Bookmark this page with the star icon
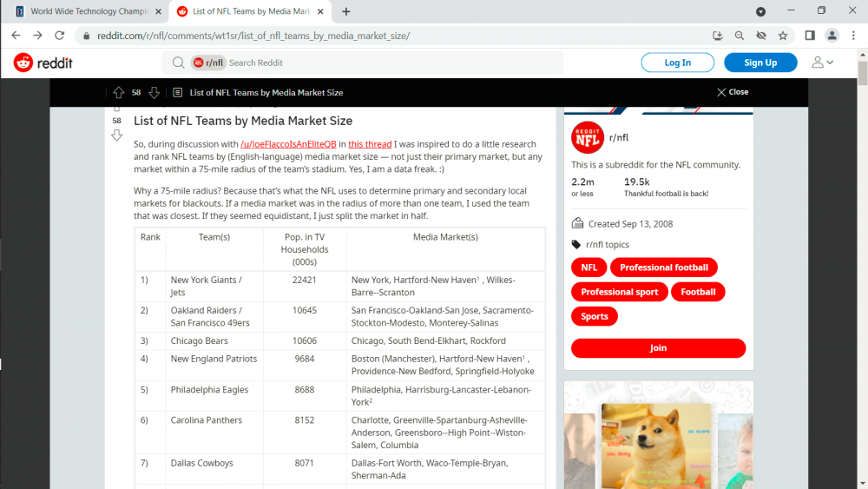 pyautogui.click(x=783, y=36)
